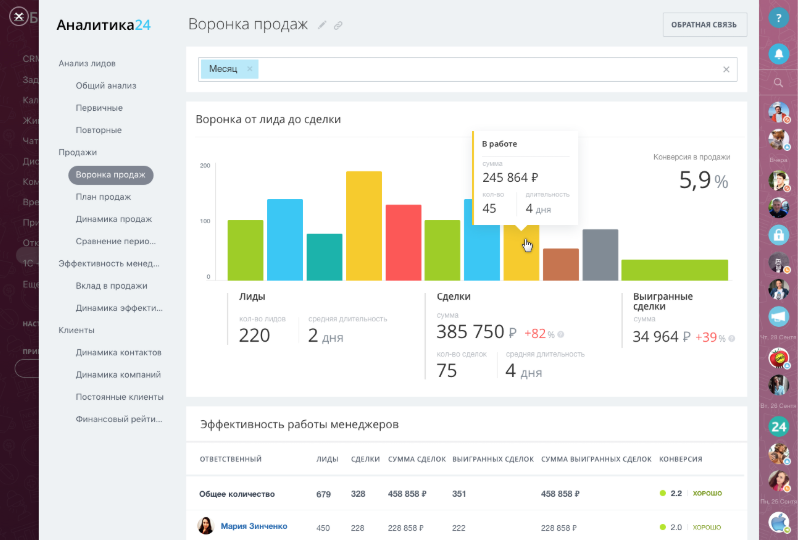The width and height of the screenshot is (798, 541).
Task: Expand the Анализ лидов section
Action: [87, 63]
